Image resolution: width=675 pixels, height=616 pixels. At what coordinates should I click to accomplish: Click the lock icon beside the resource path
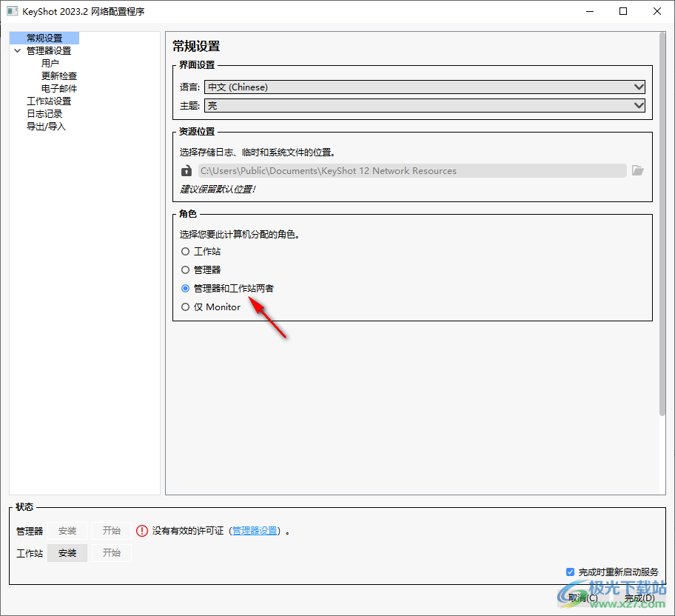click(185, 170)
